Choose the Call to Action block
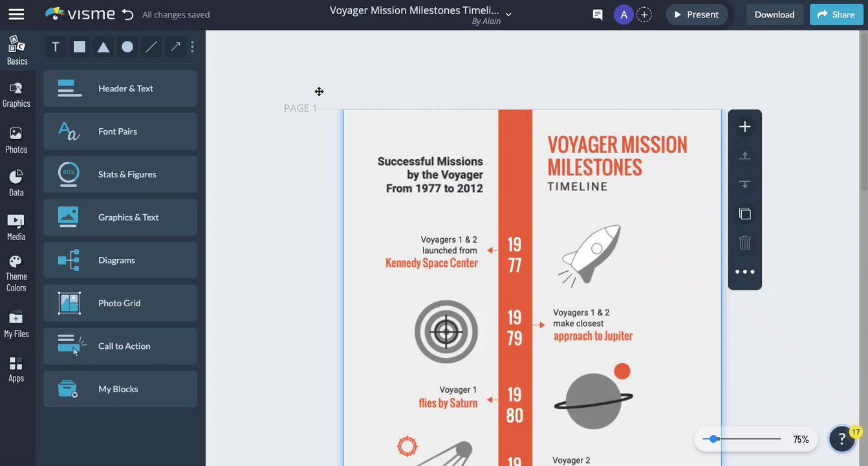The image size is (868, 466). coord(120,346)
